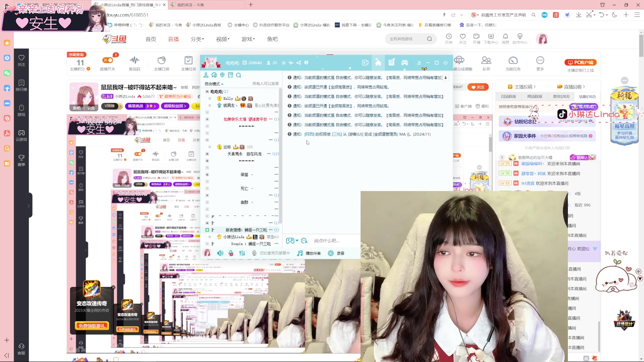Click the user avatar in Douyu header
This screenshot has height=362, width=644.
(542, 39)
